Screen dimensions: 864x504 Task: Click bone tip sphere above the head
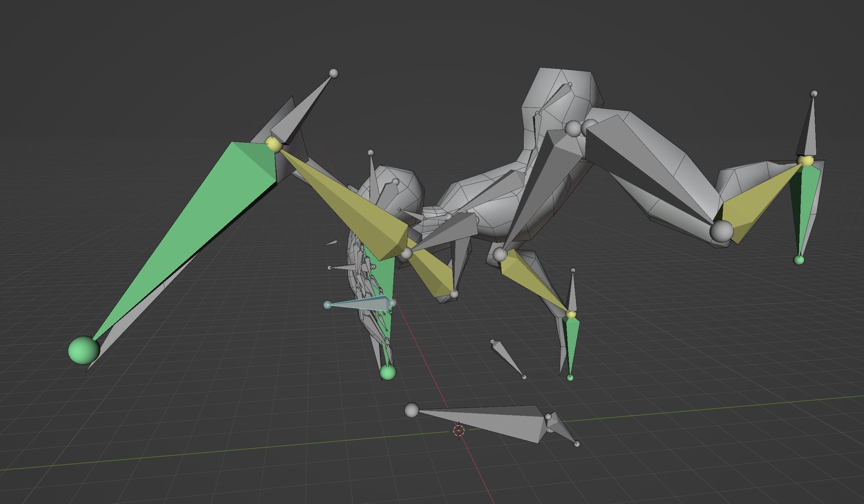[x=370, y=153]
